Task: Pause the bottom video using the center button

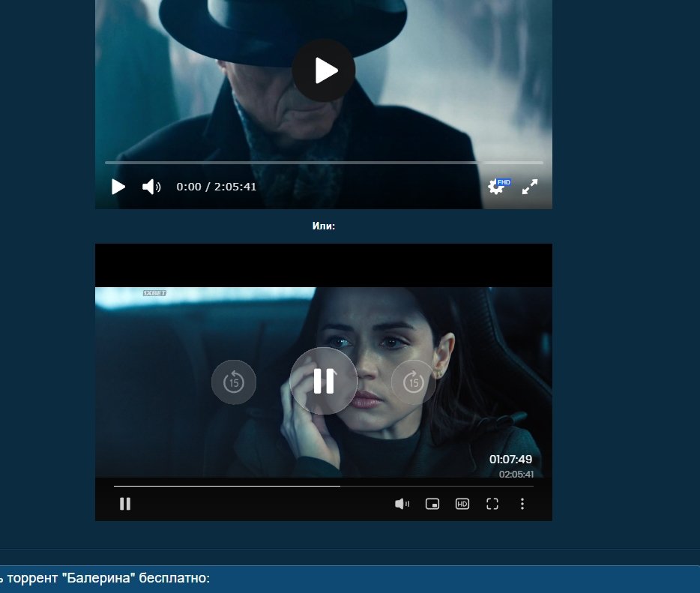Action: pyautogui.click(x=324, y=381)
